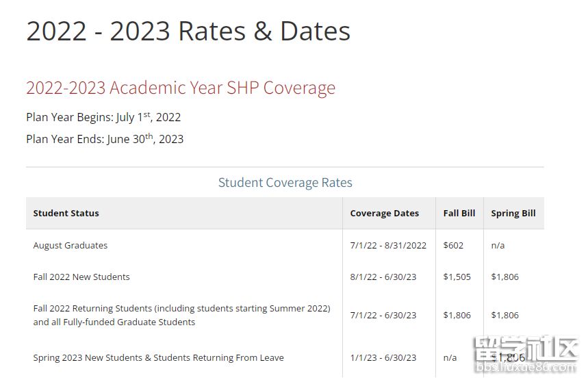Image resolution: width=588 pixels, height=382 pixels.
Task: Click the $1,505 Fall Bill amount
Action: pos(457,277)
